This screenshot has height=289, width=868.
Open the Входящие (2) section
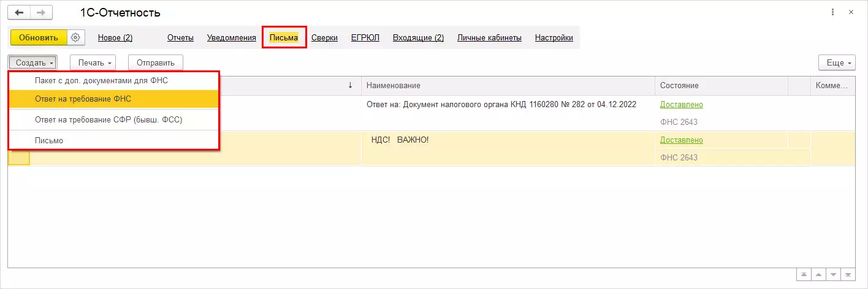[x=418, y=38]
